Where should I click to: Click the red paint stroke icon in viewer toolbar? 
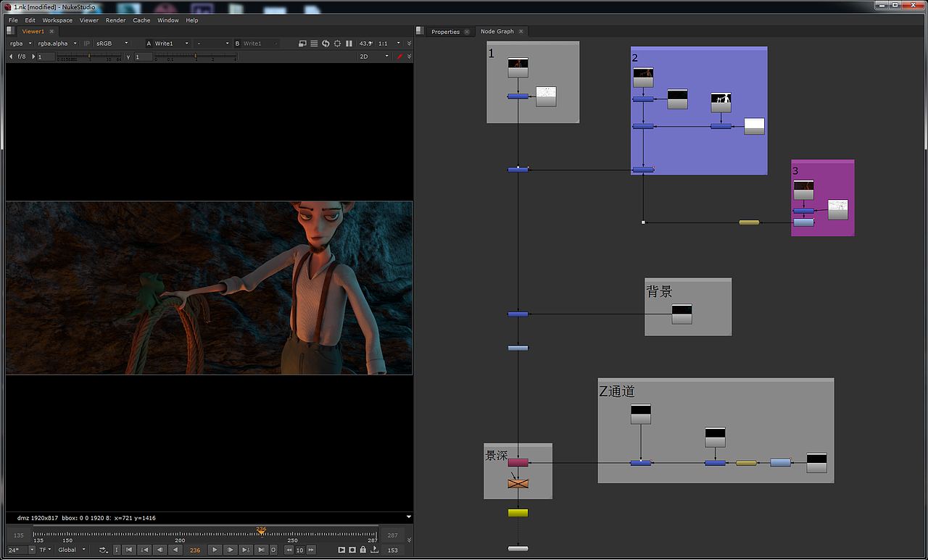[399, 57]
